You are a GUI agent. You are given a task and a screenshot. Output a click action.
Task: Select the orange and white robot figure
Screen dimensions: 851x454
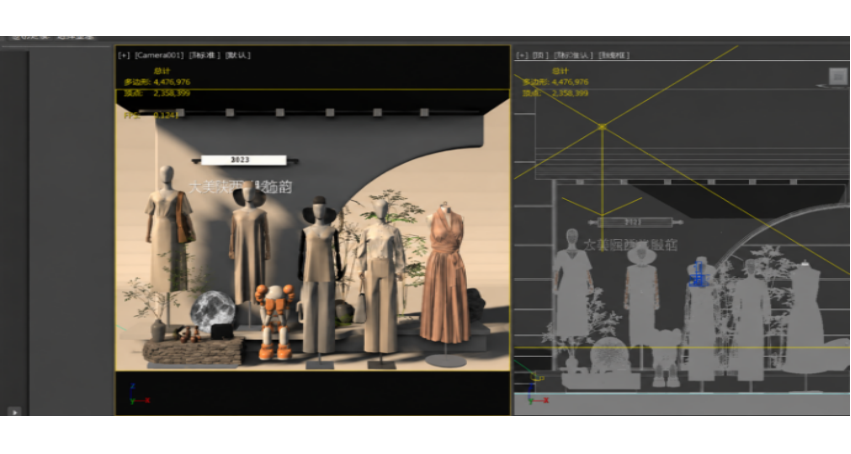tap(275, 322)
